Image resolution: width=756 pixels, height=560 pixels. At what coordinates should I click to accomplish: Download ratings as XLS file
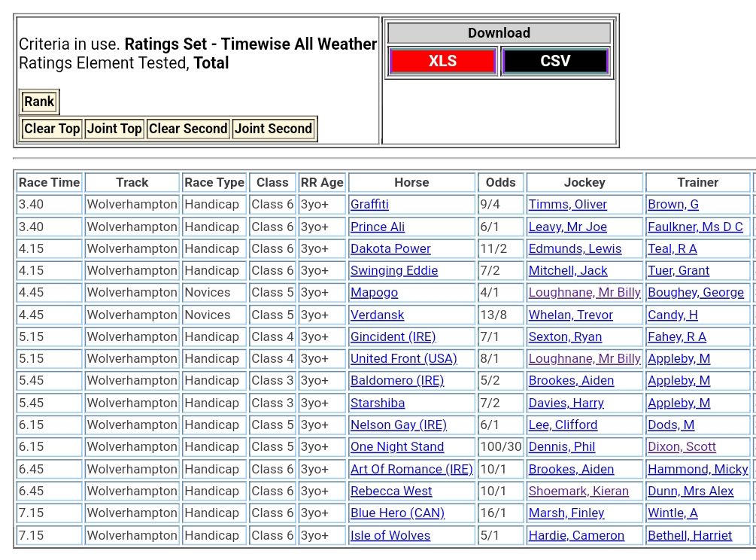coord(442,61)
